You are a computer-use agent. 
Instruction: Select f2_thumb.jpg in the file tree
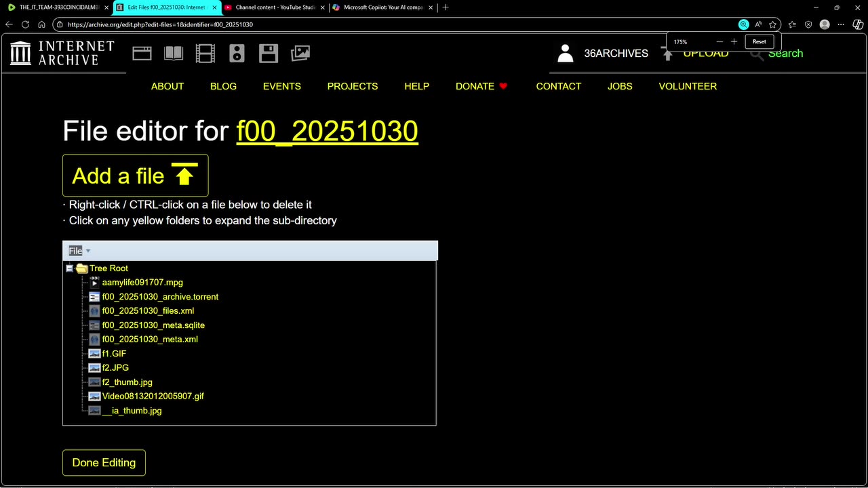click(x=127, y=382)
